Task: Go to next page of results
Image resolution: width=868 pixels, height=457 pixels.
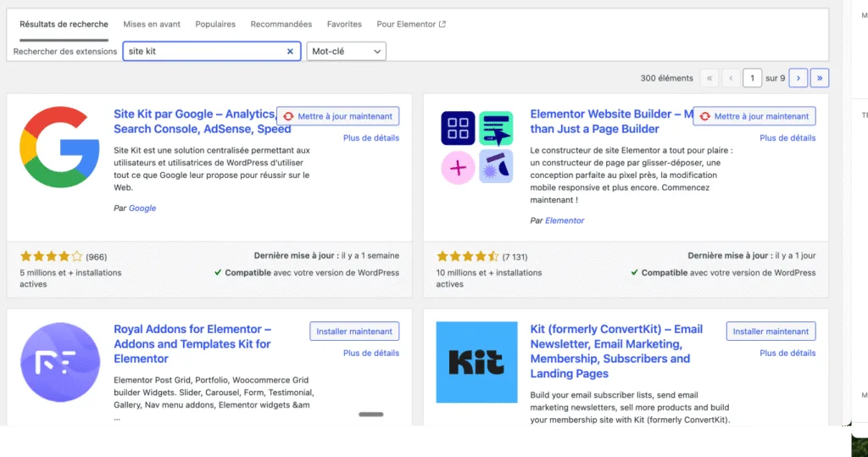Action: point(798,78)
